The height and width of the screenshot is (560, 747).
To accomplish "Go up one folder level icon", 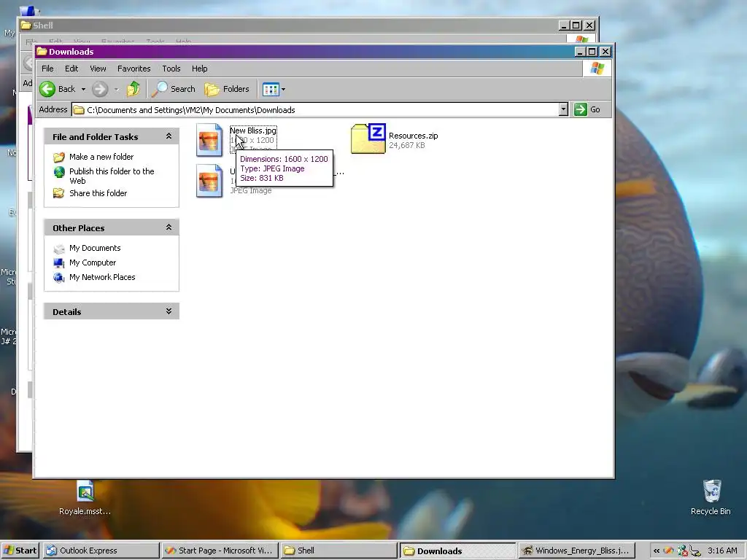I will [x=133, y=89].
